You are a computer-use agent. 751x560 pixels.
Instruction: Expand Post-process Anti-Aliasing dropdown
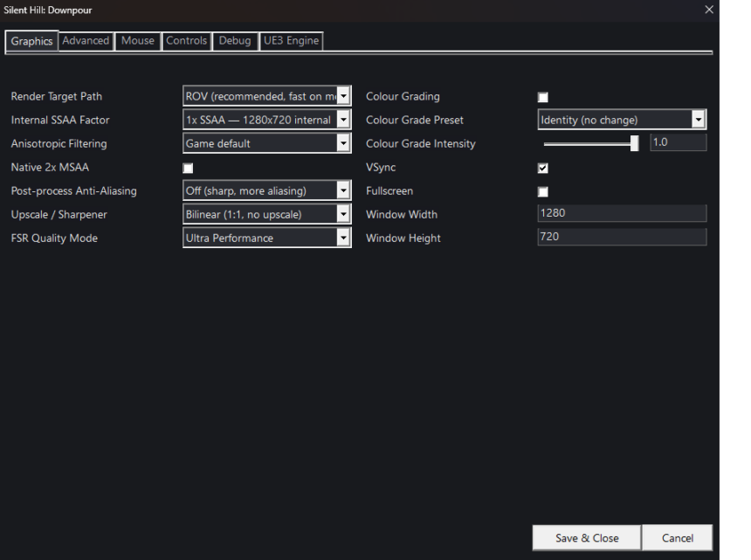coord(266,190)
